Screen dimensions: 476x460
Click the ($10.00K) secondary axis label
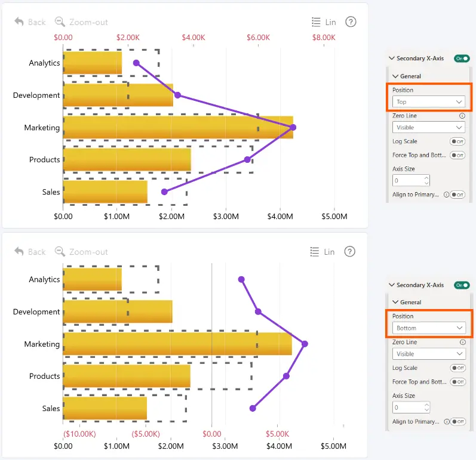click(x=79, y=434)
